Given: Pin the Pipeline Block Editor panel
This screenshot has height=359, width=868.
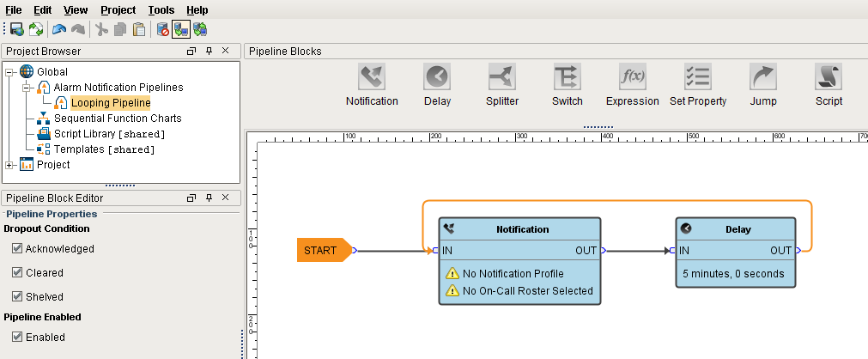Looking at the screenshot, I should [x=209, y=198].
